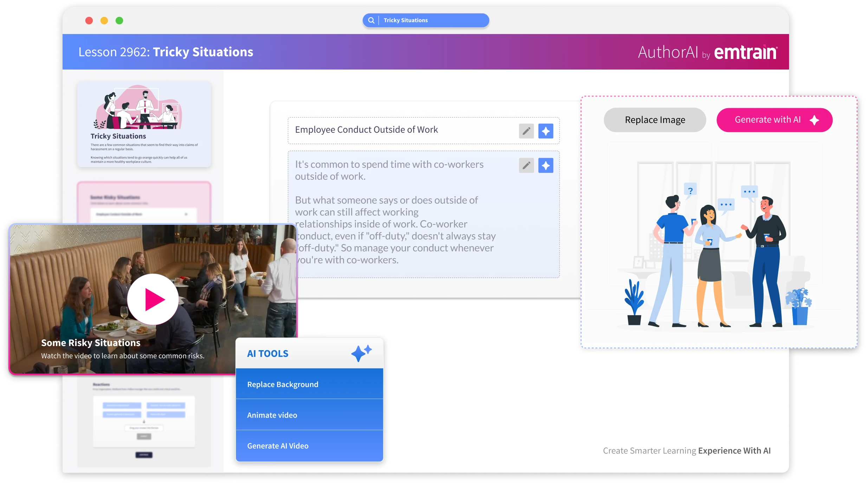Click the Replace Image button
The height and width of the screenshot is (504, 866).
pos(654,119)
